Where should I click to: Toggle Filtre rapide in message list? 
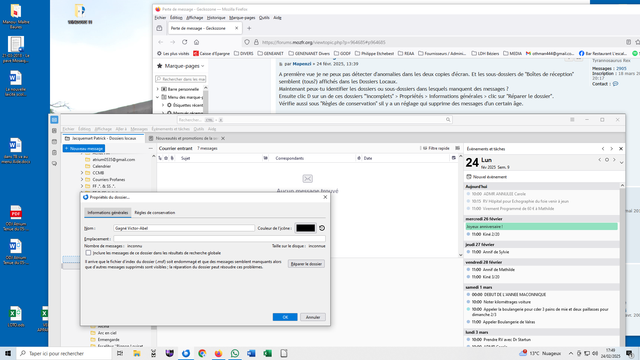click(436, 148)
